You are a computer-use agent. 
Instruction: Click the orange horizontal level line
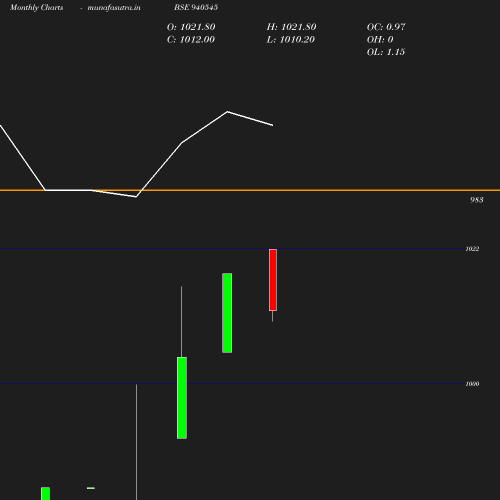(x=250, y=190)
